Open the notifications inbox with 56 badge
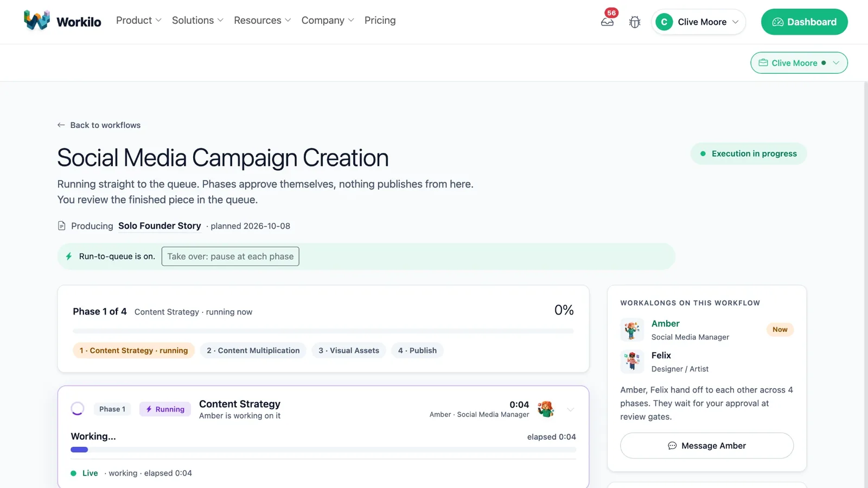The image size is (868, 488). tap(608, 22)
